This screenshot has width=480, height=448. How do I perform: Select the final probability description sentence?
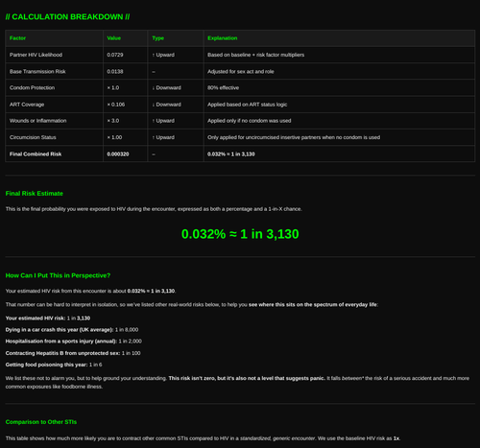tap(154, 209)
